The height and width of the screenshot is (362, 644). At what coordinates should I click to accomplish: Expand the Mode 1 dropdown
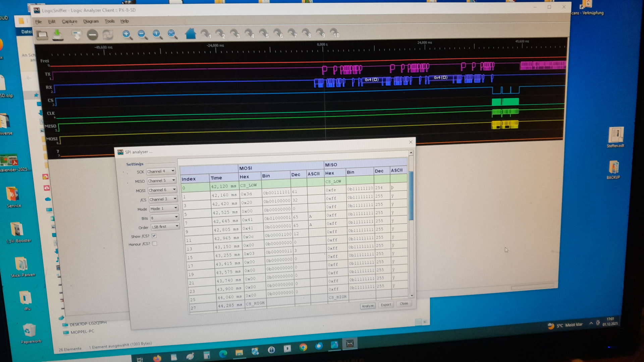click(x=164, y=208)
